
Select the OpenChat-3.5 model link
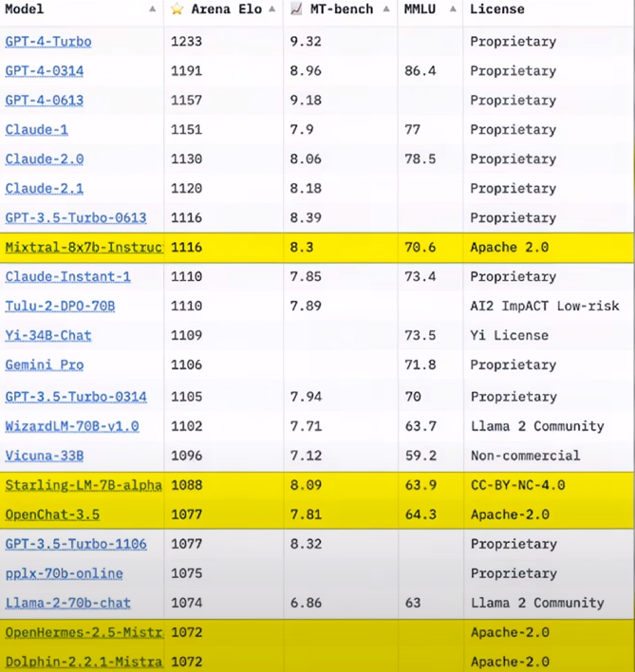pos(52,514)
